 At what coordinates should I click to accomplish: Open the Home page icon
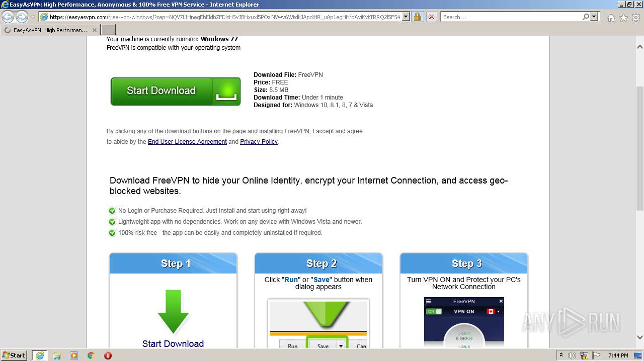coord(611,18)
